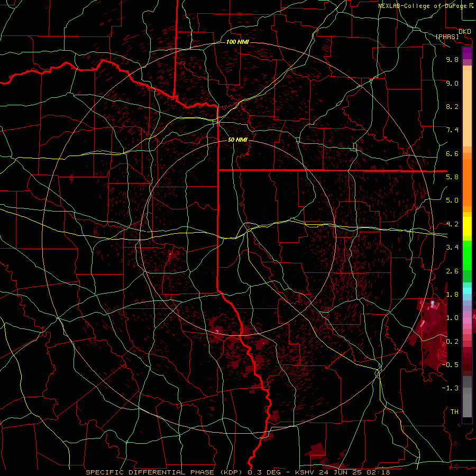Pick the 5.8 scale value
Viewport: 476px width, 476px height.
click(452, 177)
